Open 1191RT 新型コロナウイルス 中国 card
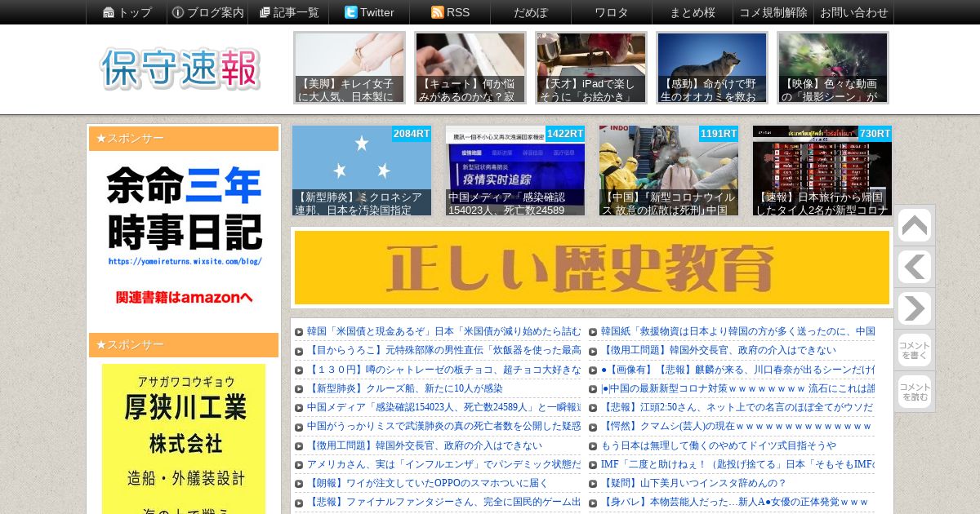 coord(669,171)
